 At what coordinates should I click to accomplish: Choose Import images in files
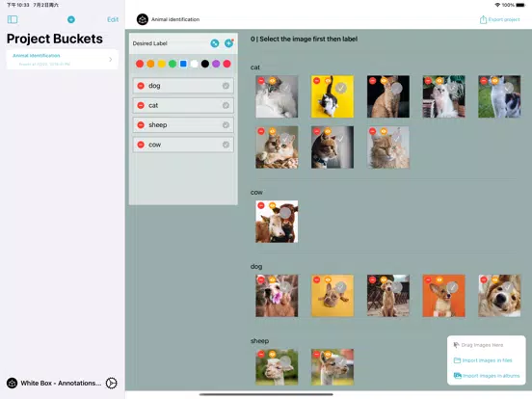(x=483, y=360)
